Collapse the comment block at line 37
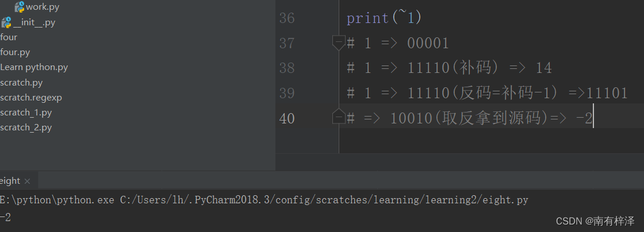Viewport: 644px width, 232px height. coord(339,42)
